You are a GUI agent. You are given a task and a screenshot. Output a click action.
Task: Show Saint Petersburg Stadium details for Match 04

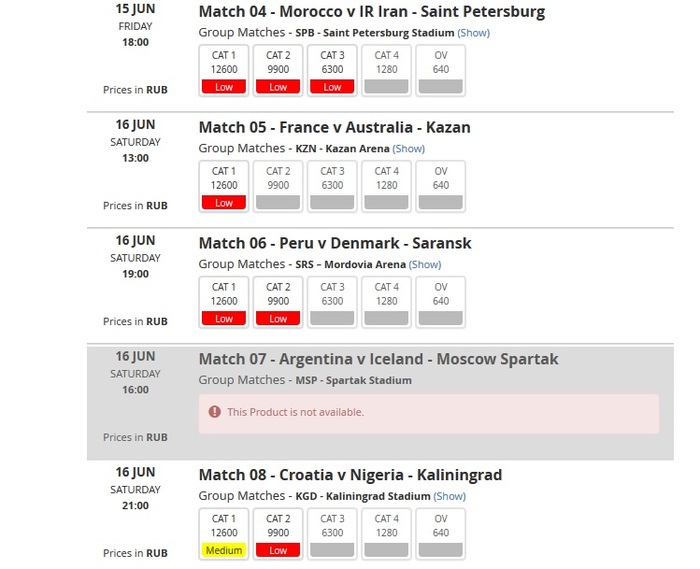point(474,33)
